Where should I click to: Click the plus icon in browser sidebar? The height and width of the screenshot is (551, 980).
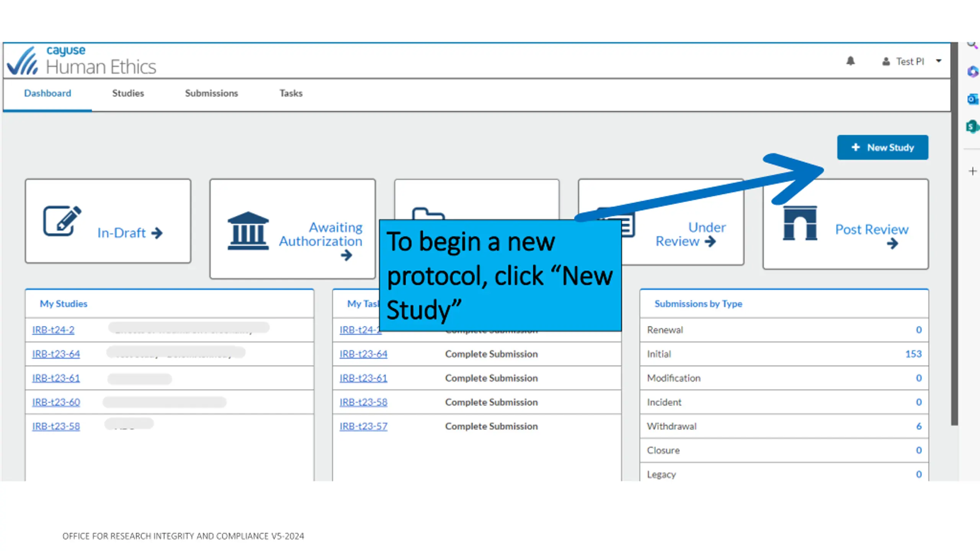click(972, 171)
